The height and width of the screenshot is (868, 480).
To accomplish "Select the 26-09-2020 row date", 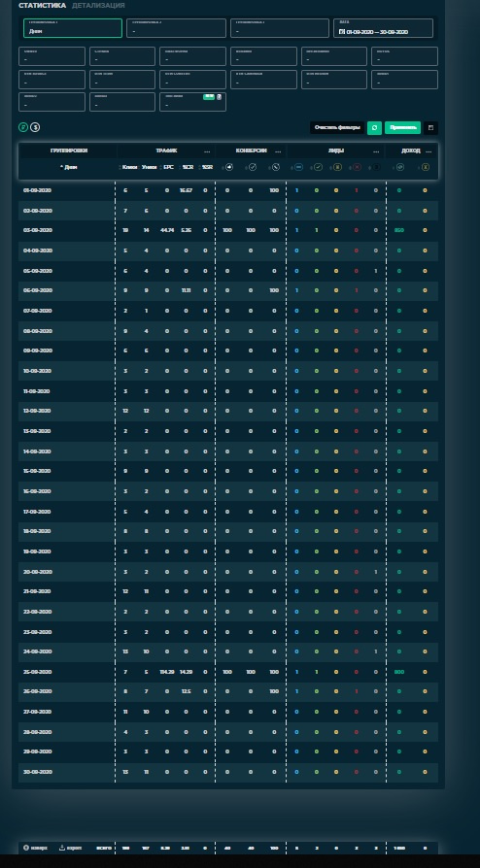I will 38,691.
